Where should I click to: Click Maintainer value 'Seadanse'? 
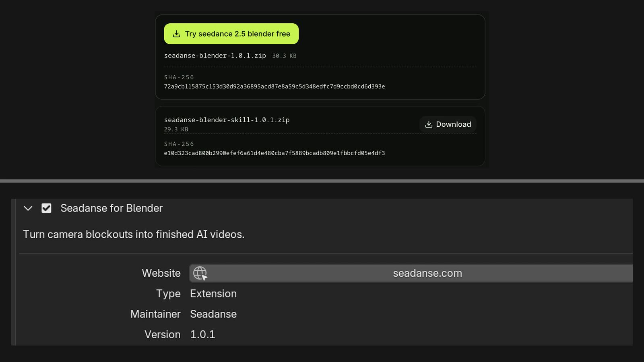213,314
